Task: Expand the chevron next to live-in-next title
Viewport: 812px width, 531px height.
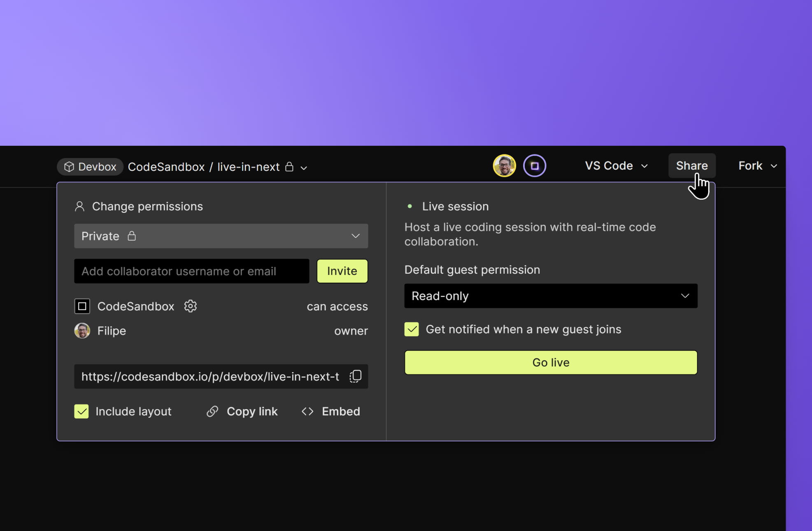Action: (x=304, y=168)
